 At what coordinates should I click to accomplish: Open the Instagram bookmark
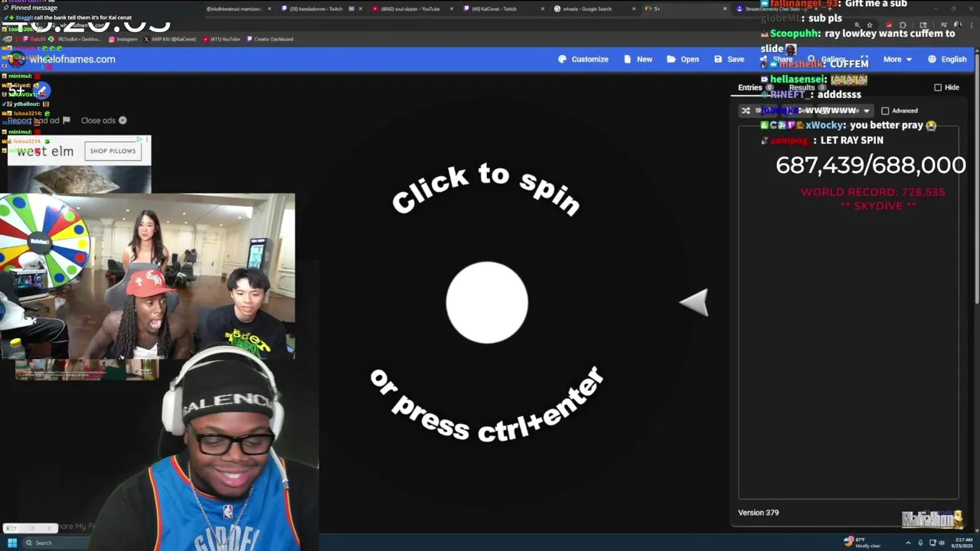[123, 39]
